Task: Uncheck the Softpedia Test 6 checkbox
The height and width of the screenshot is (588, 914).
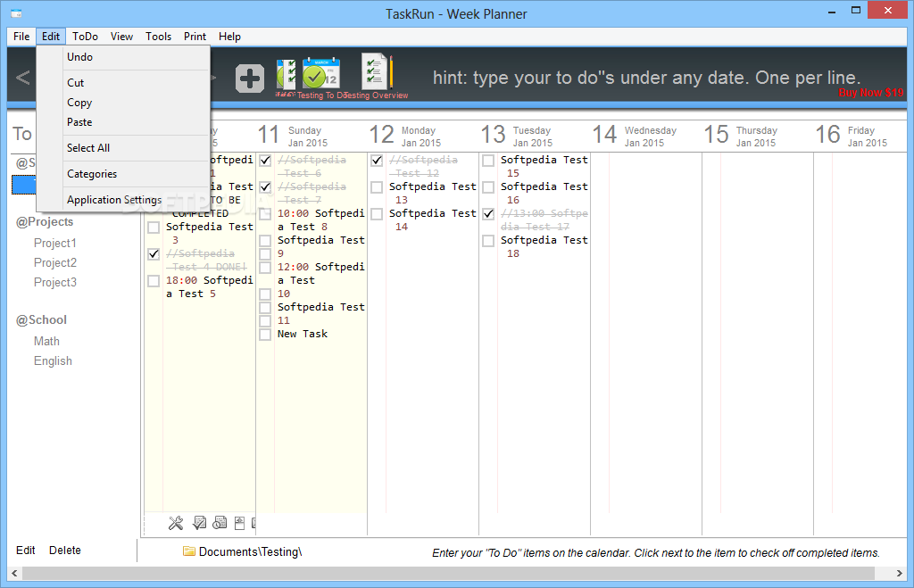Action: tap(265, 161)
